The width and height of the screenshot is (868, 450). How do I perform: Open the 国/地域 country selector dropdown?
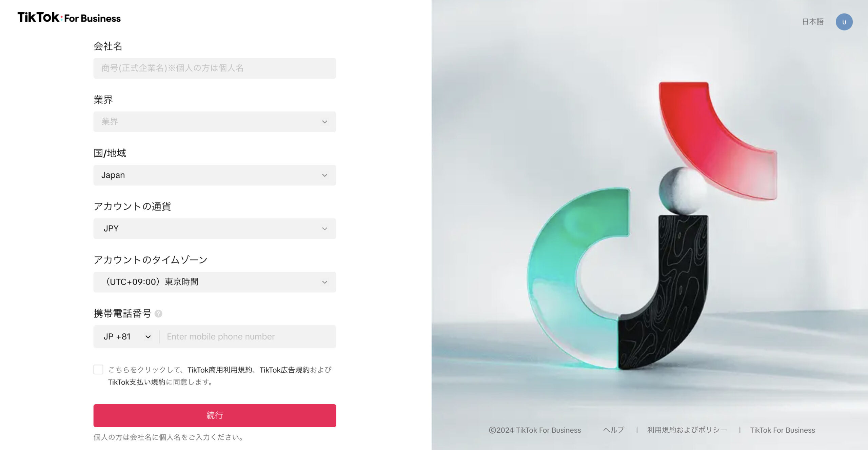[215, 174]
